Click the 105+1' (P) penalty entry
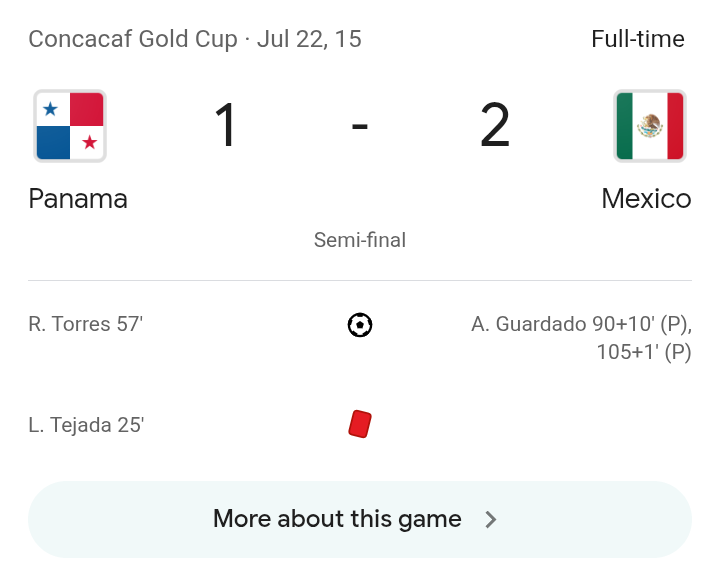 [x=644, y=353]
